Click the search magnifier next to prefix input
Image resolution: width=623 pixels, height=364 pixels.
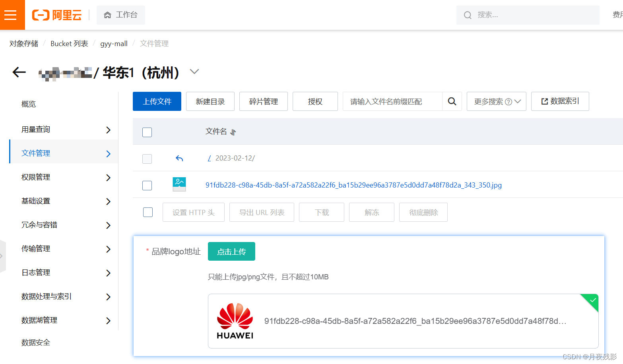point(452,101)
